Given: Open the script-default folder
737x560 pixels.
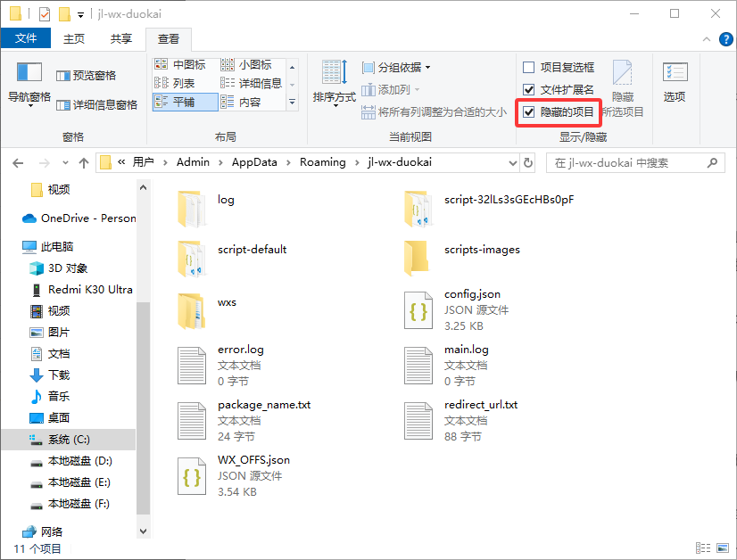Looking at the screenshot, I should tap(232, 259).
